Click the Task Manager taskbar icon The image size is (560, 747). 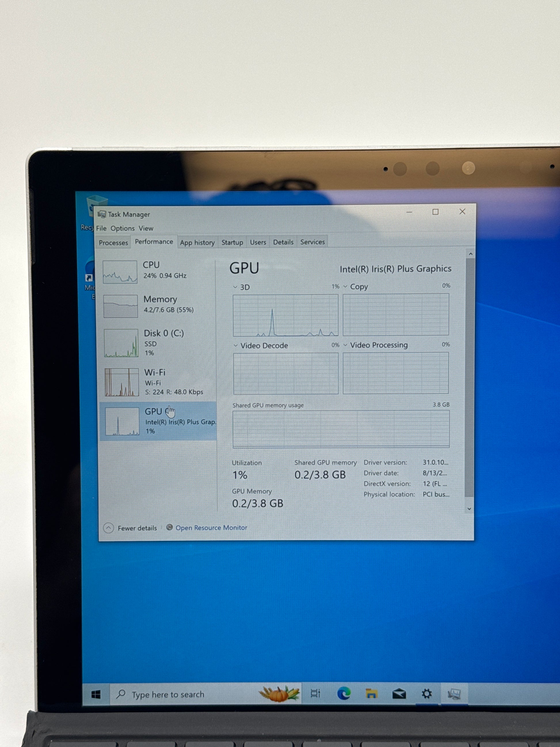(x=454, y=694)
